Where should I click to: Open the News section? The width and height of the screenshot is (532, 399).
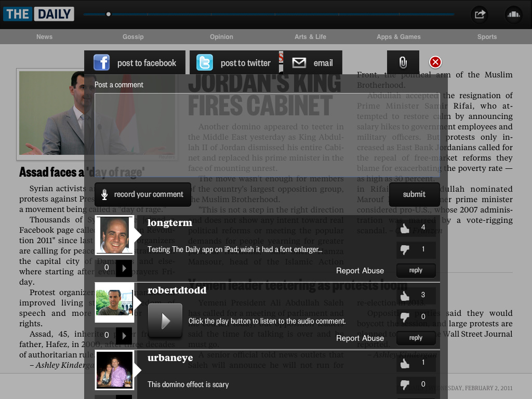(45, 37)
